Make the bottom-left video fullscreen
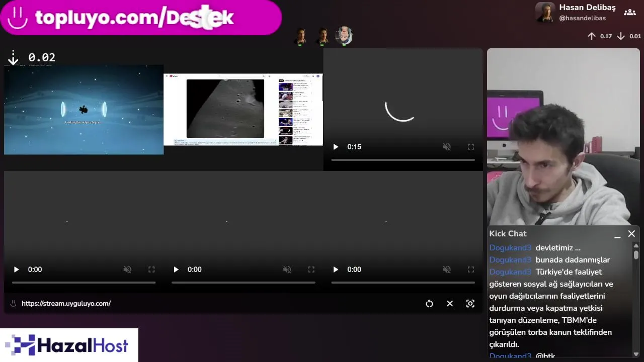The width and height of the screenshot is (644, 362). tap(151, 269)
